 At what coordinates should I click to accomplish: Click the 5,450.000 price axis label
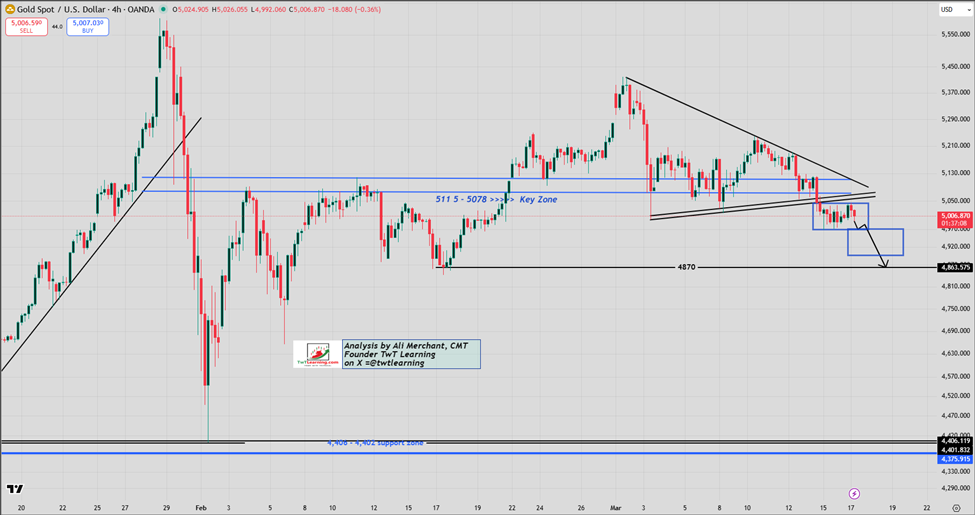[956, 66]
